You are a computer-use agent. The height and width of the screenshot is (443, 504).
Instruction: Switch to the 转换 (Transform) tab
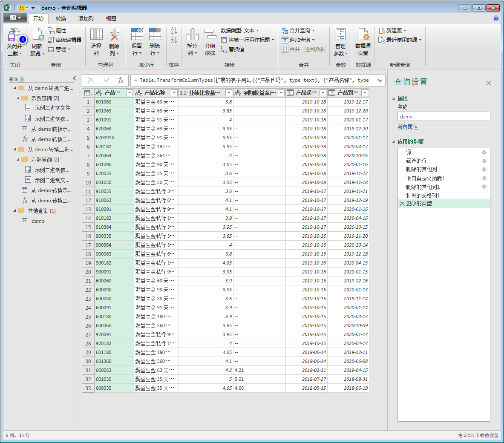pos(61,19)
